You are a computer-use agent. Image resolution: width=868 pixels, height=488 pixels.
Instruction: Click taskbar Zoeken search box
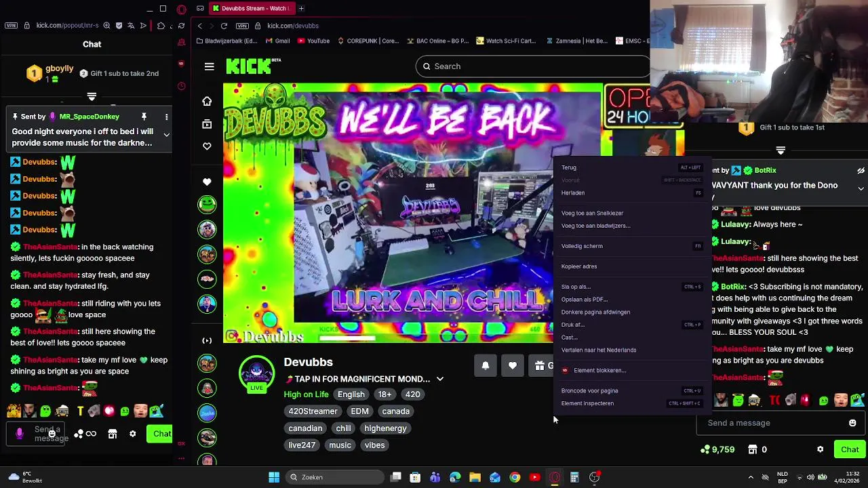coord(334,477)
